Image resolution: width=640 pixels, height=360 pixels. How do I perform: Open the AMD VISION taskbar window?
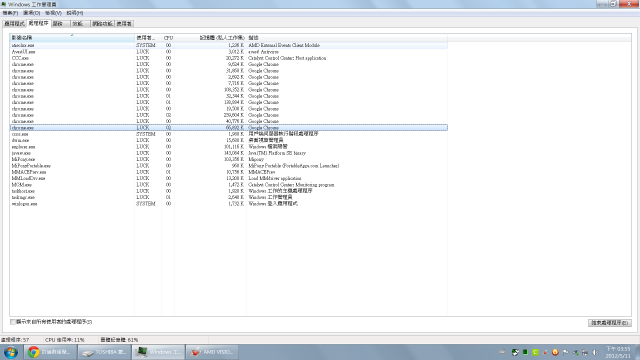click(213, 352)
